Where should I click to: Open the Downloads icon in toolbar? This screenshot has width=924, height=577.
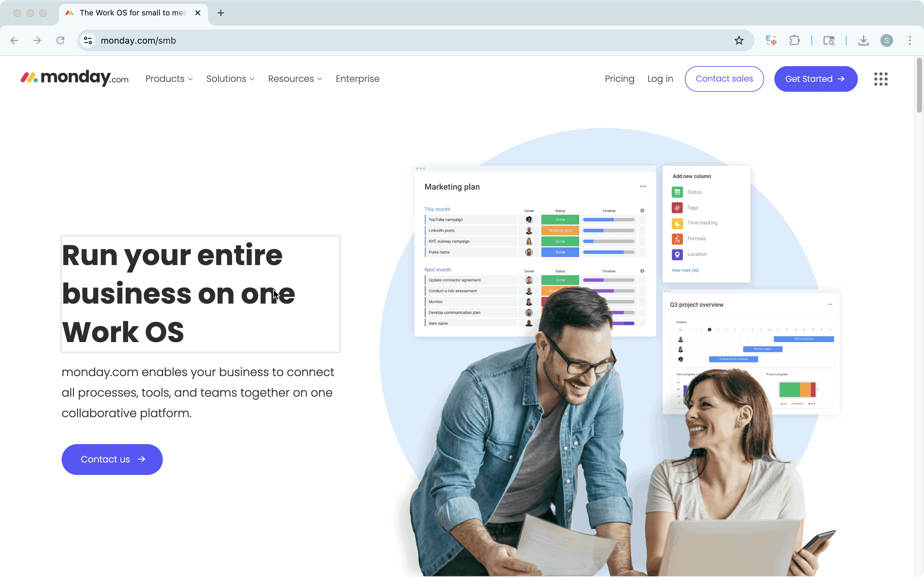(x=863, y=40)
